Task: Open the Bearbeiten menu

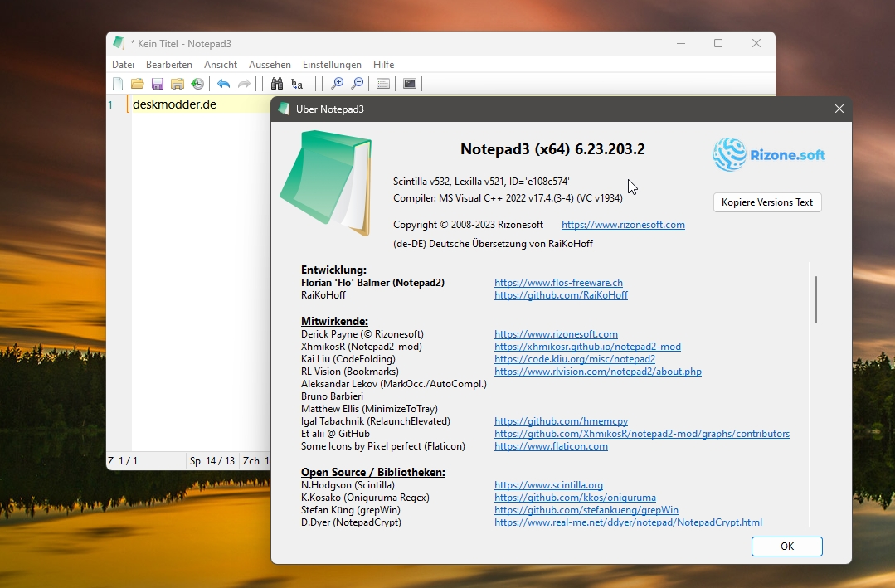Action: 169,65
